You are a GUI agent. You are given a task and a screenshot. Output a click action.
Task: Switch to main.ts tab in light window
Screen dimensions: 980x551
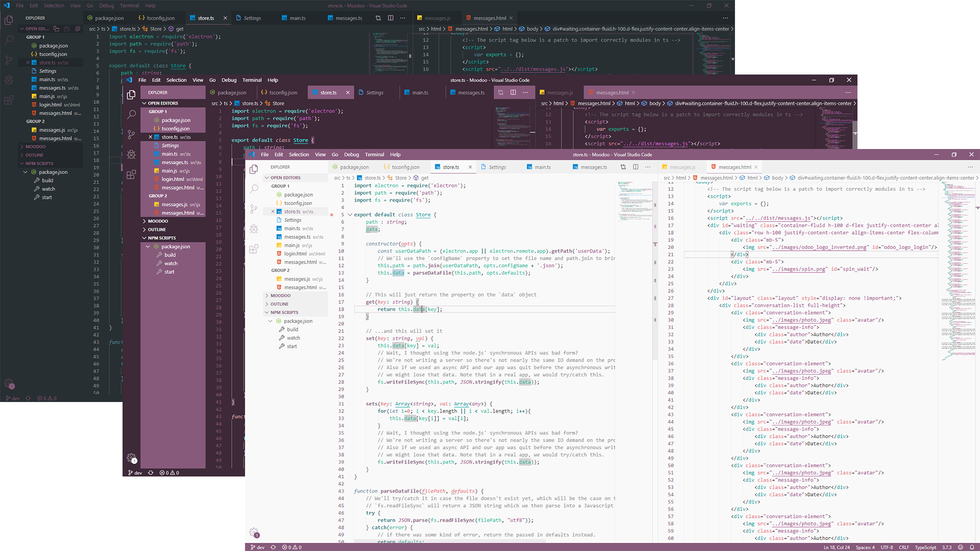542,167
